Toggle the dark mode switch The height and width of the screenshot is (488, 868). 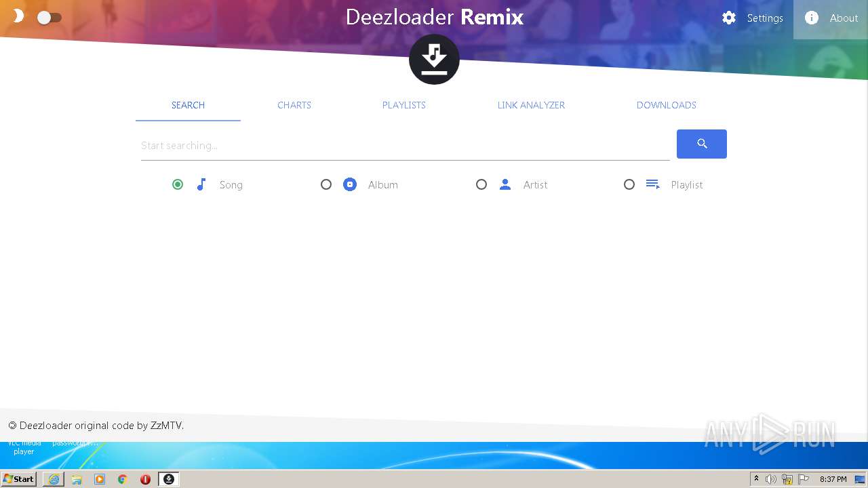[x=49, y=18]
